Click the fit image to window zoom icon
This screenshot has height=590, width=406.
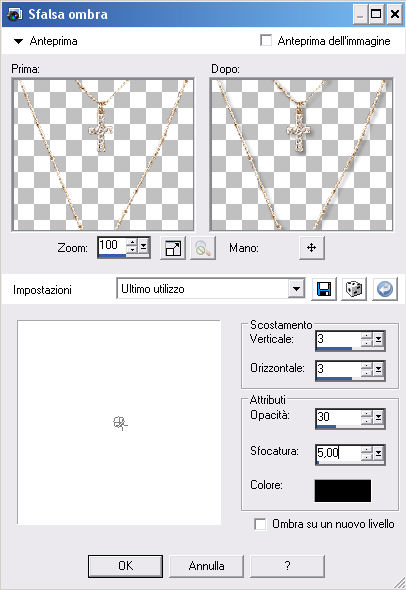(173, 248)
